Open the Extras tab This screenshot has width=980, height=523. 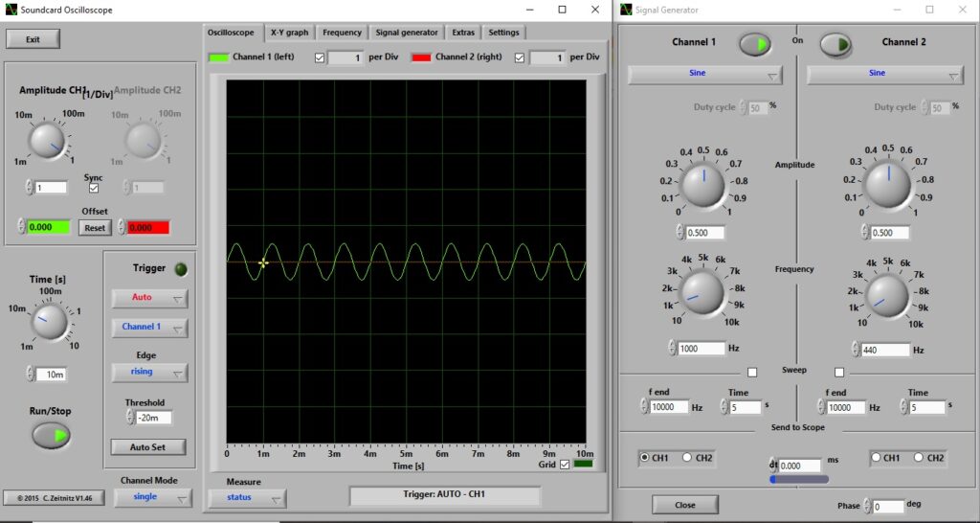[463, 33]
